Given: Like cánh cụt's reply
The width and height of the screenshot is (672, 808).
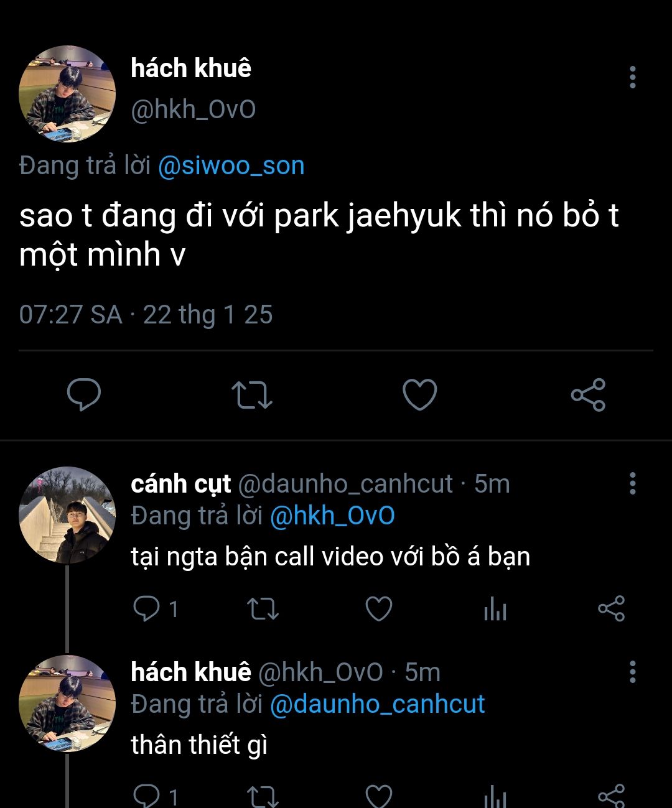Looking at the screenshot, I should pos(378,608).
